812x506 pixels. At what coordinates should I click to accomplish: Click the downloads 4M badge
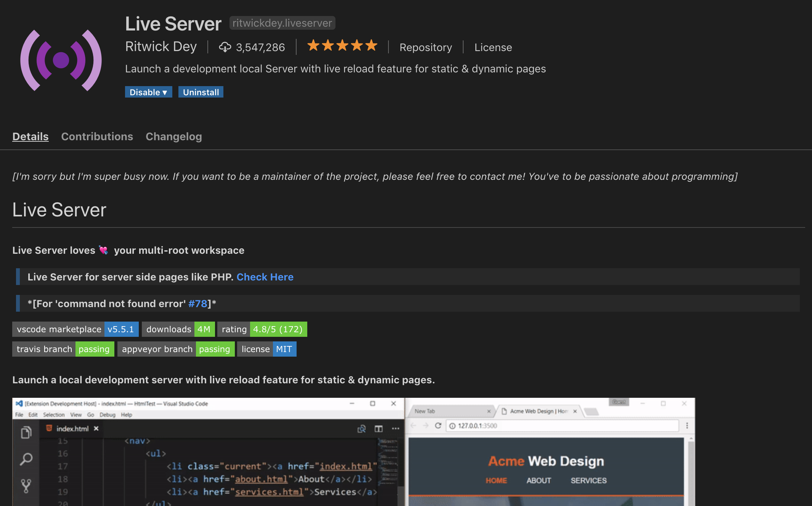[178, 329]
